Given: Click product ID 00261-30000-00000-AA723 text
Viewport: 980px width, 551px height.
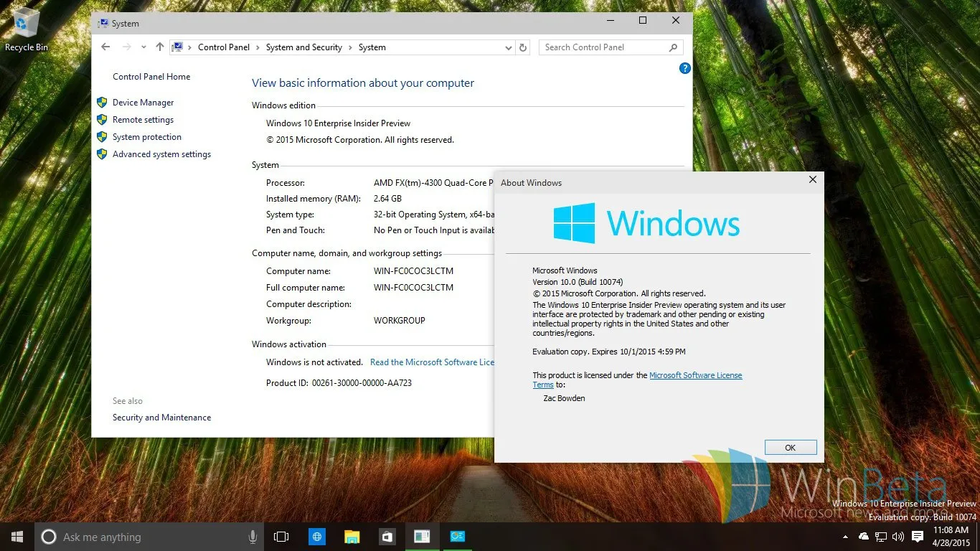Looking at the screenshot, I should [362, 383].
